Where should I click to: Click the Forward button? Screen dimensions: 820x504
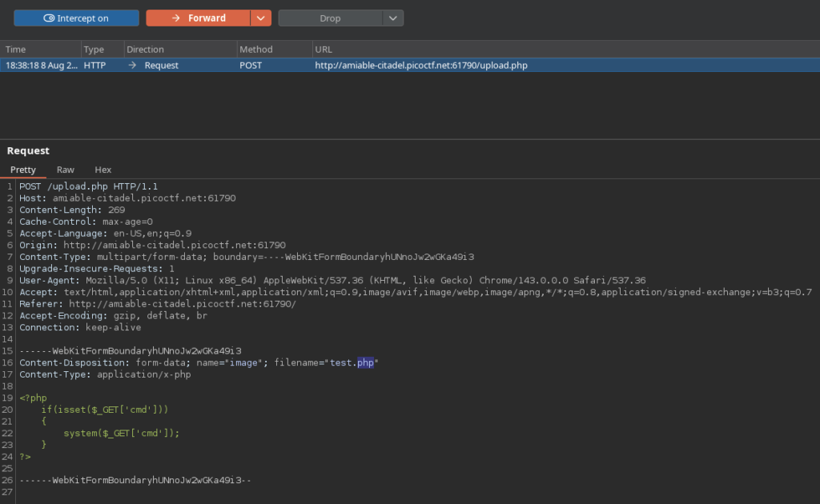(x=199, y=18)
